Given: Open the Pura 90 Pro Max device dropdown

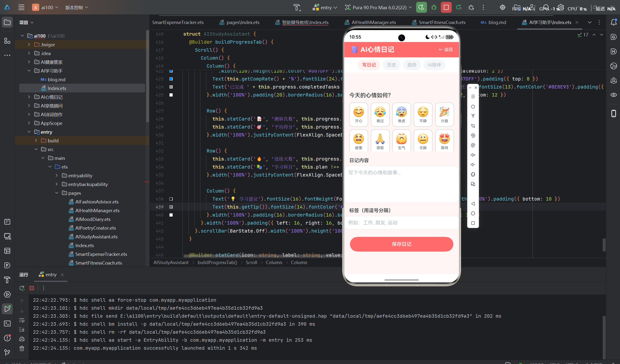Looking at the screenshot, I should tap(378, 7).
